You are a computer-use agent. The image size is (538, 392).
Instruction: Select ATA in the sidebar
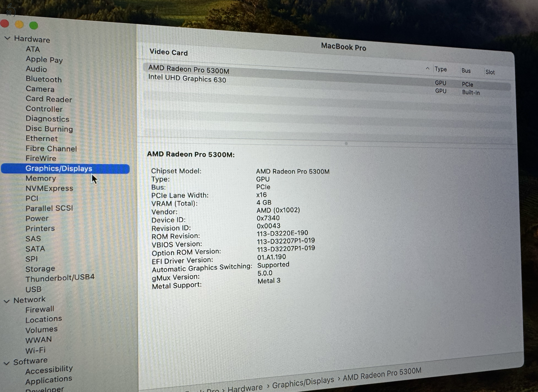[33, 49]
